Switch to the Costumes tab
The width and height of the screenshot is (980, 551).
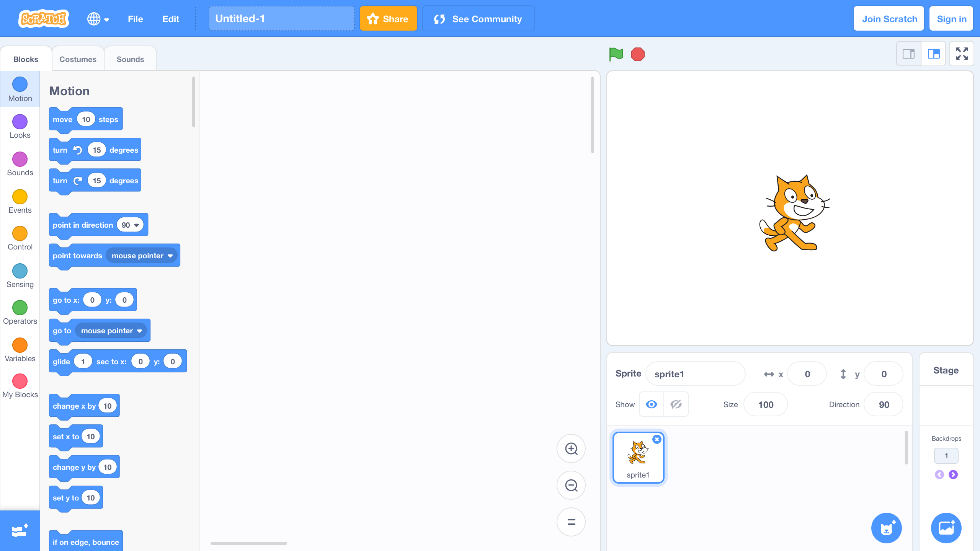(x=78, y=59)
